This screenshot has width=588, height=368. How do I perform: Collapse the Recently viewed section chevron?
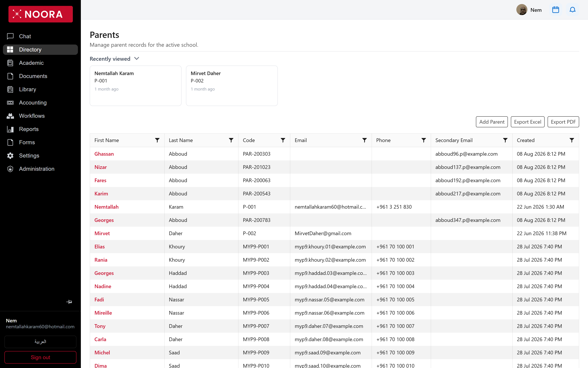coord(137,59)
